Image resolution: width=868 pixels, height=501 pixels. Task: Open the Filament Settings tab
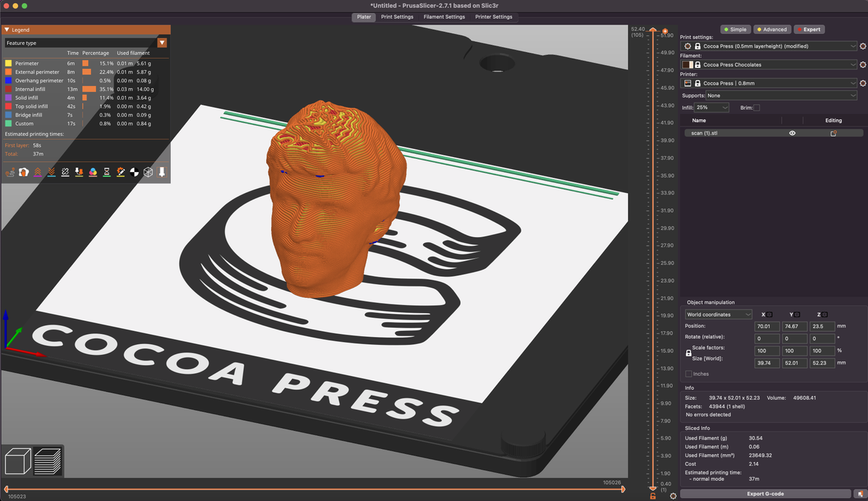point(444,17)
